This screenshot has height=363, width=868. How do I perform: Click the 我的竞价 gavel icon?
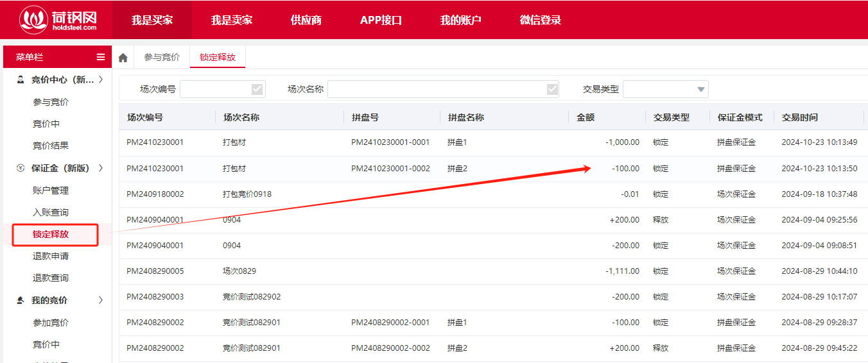(21, 300)
